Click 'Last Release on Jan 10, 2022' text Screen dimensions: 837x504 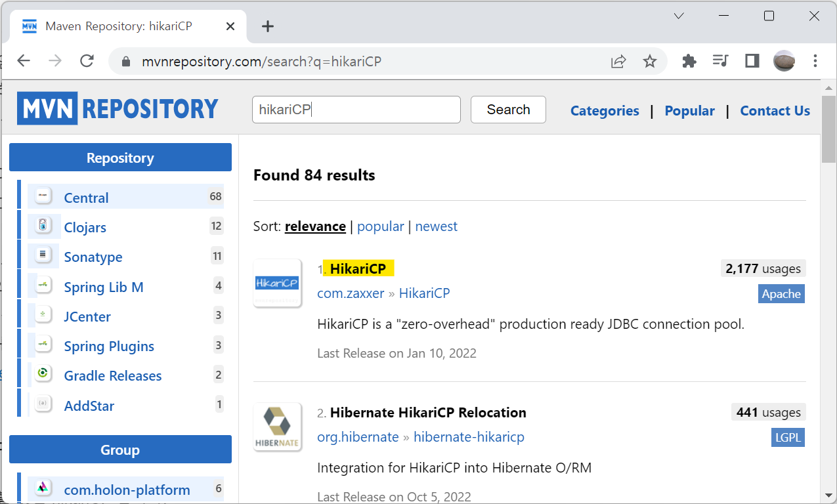tap(397, 353)
